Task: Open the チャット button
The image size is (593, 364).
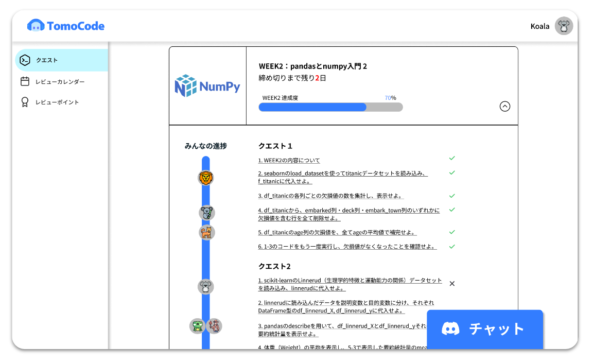Action: tap(484, 329)
